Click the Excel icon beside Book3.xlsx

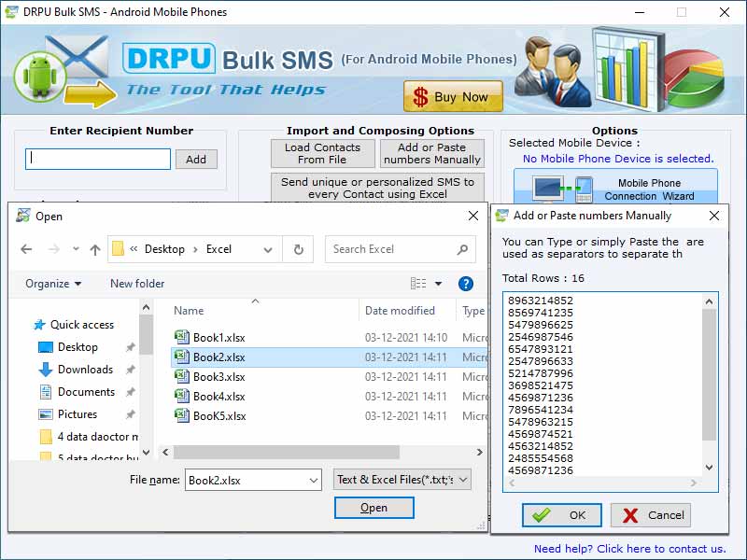[181, 376]
